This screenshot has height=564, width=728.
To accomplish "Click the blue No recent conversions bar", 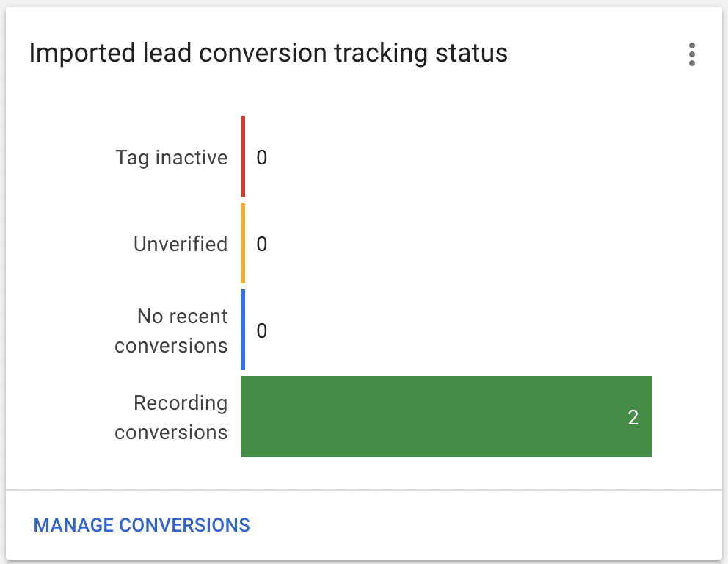I will (243, 330).
